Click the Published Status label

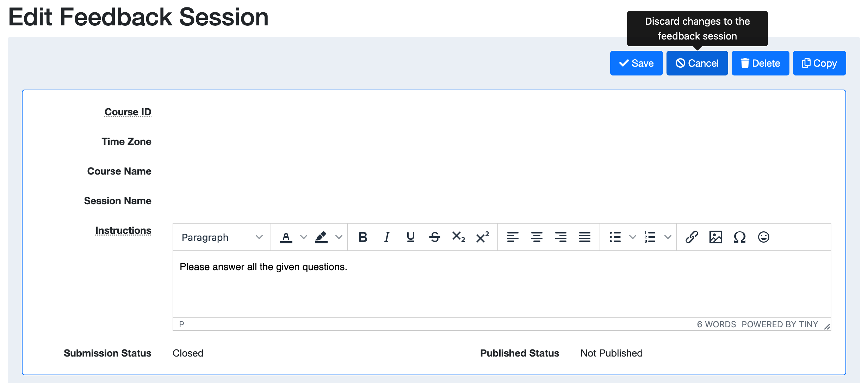(x=520, y=353)
